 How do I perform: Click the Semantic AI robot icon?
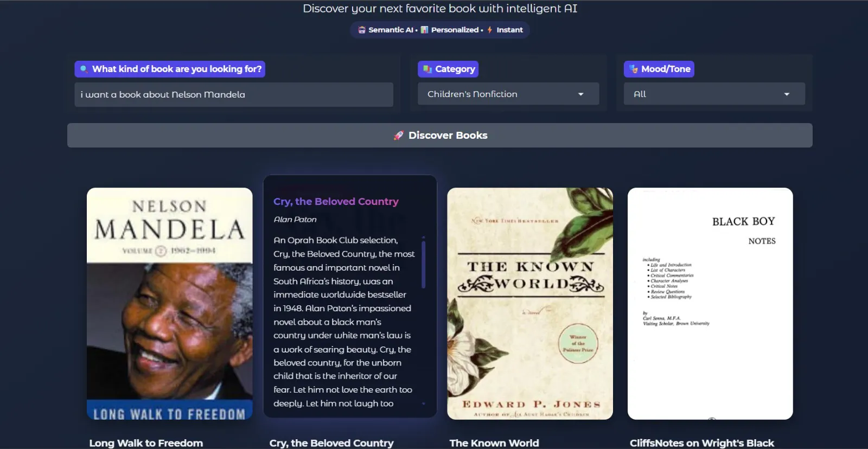click(362, 30)
